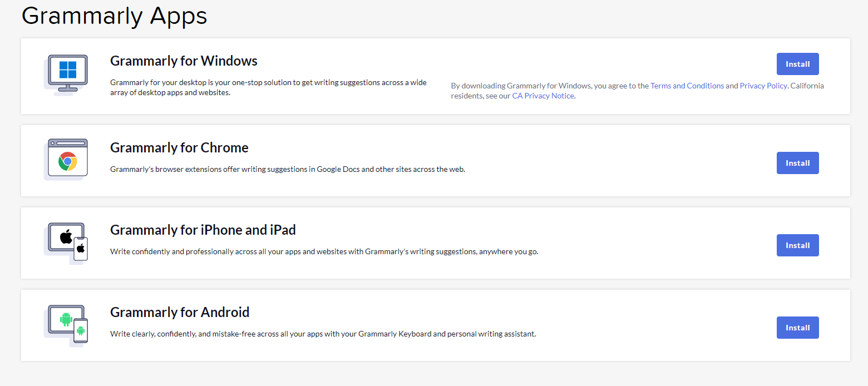
Task: Select the Grammarly for Android title
Action: [180, 312]
